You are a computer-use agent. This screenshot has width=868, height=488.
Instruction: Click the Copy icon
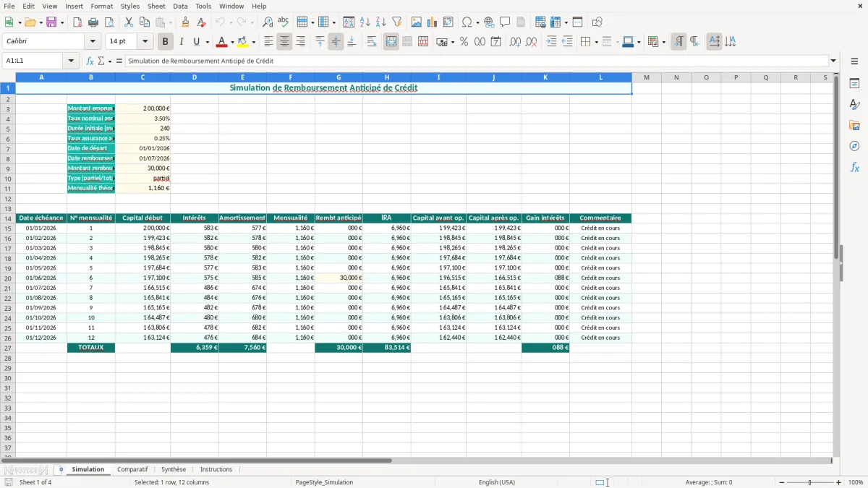(145, 22)
